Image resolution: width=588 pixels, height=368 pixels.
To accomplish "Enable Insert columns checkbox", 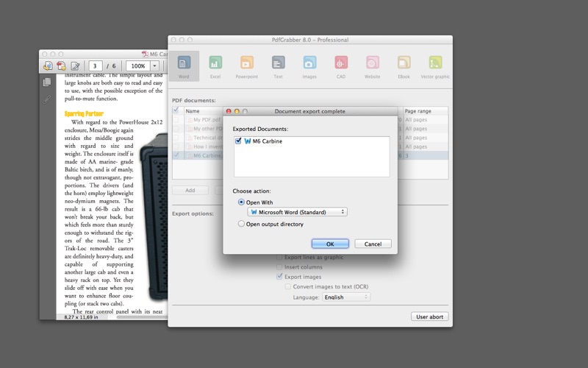I will pyautogui.click(x=279, y=267).
